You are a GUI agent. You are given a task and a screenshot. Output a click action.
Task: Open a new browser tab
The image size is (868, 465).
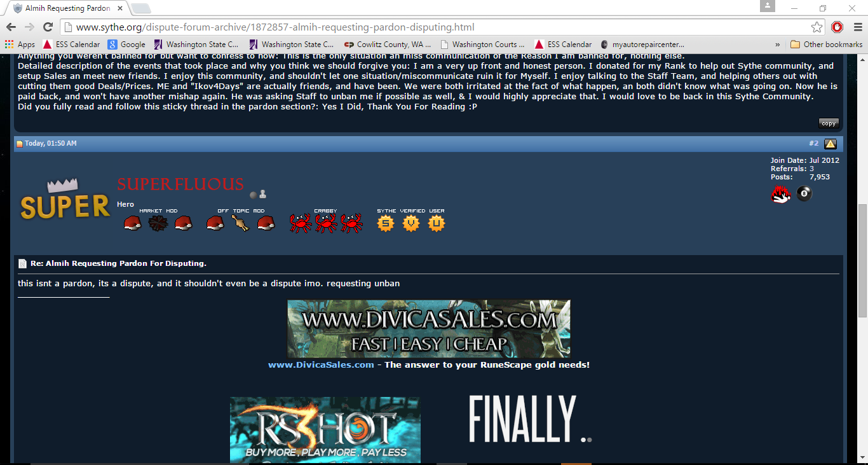[140, 8]
